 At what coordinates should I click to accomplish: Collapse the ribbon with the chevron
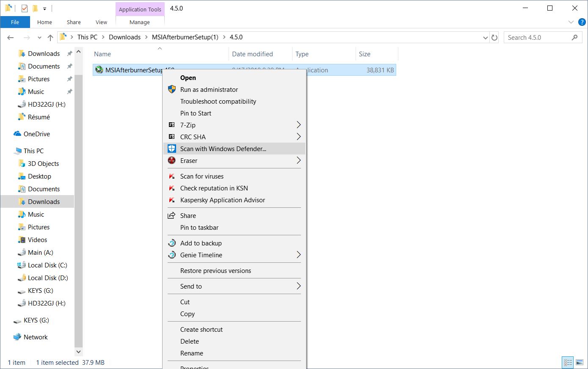pos(571,22)
